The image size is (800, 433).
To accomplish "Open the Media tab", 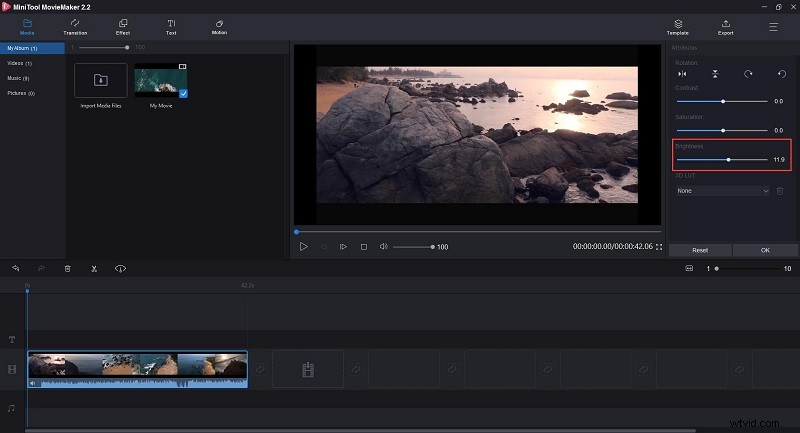I will [x=27, y=27].
